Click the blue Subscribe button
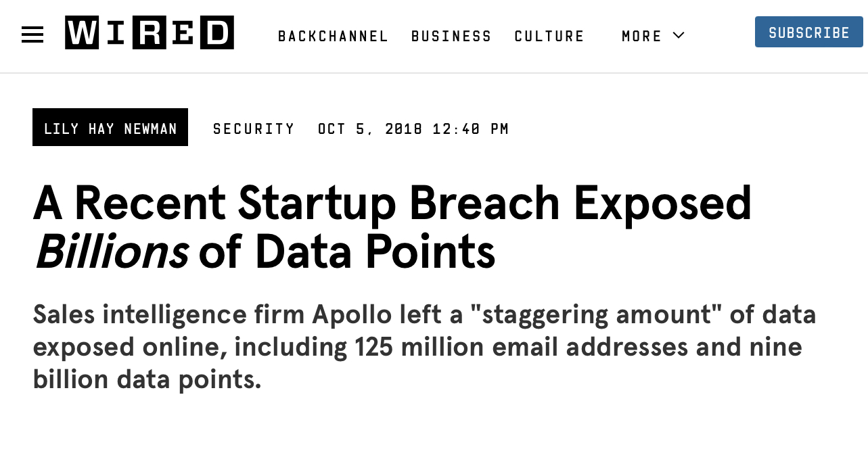Viewport: 868px width, 449px height. pyautogui.click(x=809, y=32)
